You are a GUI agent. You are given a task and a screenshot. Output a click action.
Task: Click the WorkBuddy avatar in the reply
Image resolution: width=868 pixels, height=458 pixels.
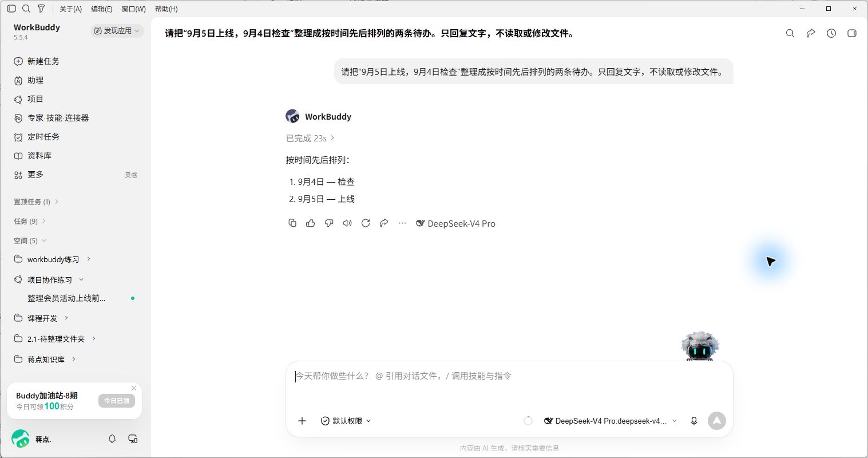[x=292, y=116]
